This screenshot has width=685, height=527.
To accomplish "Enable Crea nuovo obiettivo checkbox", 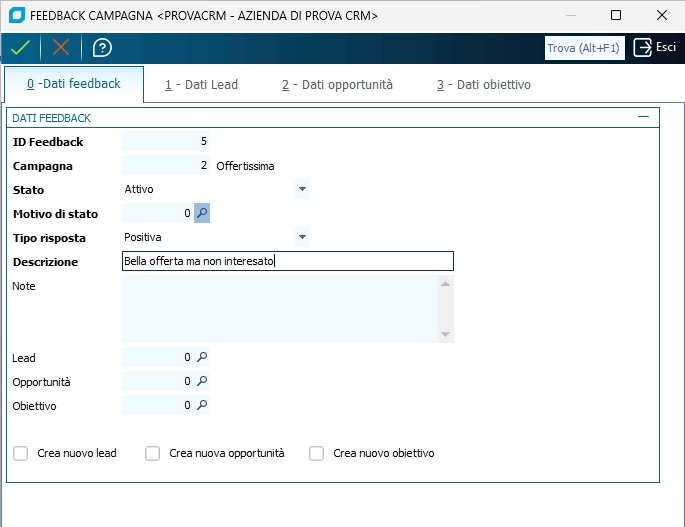I will click(x=316, y=453).
